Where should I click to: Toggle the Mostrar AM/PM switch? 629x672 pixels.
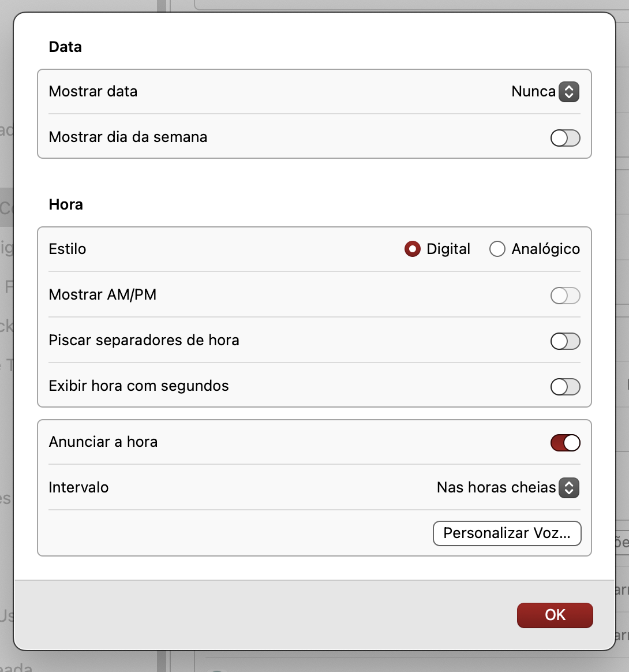coord(565,296)
